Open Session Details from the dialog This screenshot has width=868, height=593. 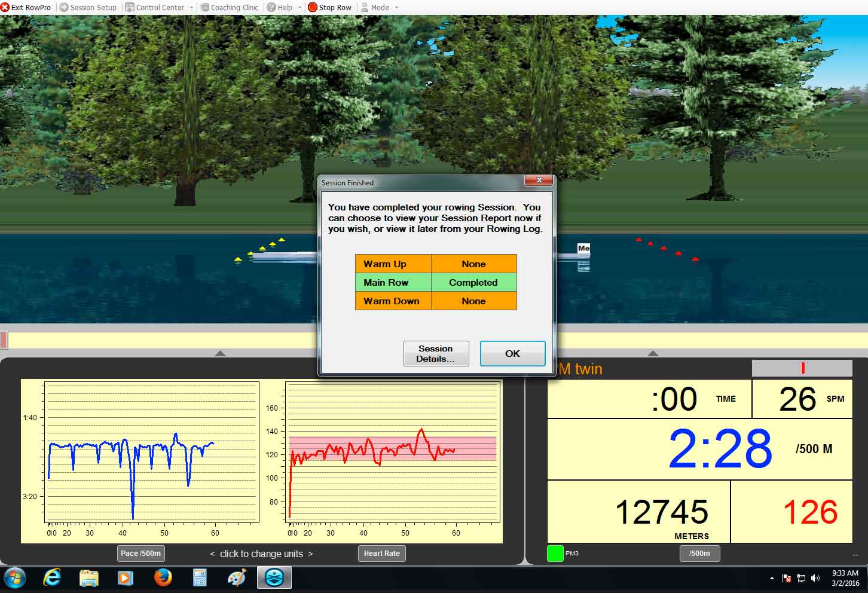point(436,353)
